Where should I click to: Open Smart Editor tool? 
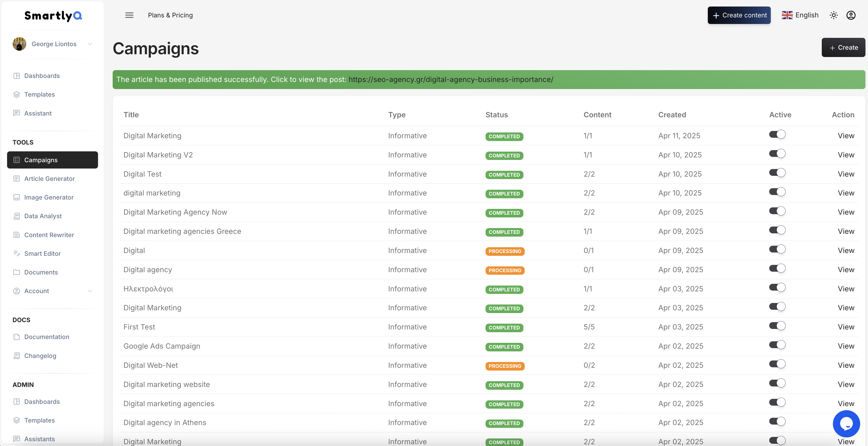coord(42,254)
